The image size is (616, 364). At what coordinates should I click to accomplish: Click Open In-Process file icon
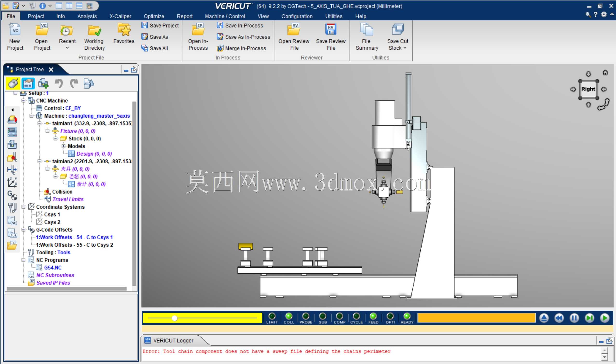(198, 29)
